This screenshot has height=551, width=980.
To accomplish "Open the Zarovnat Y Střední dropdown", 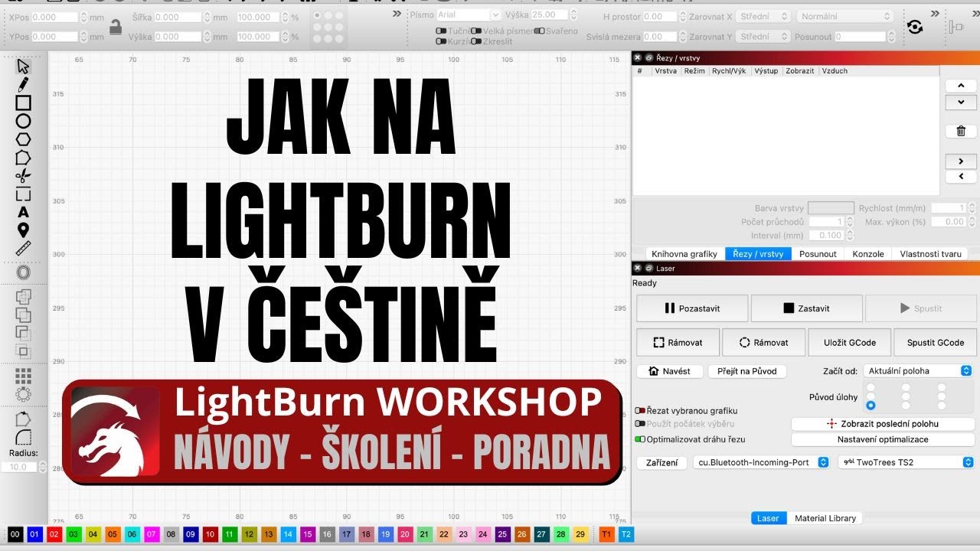I will tap(764, 37).
